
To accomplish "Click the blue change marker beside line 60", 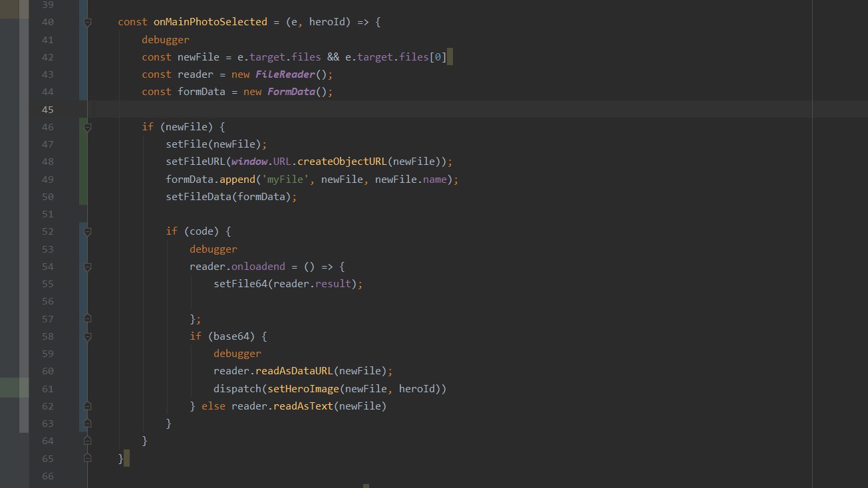I will (x=83, y=371).
